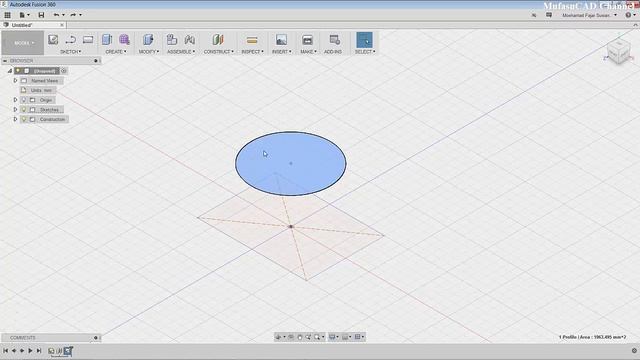Toggle the COMMENTS panel pin dot
The image size is (640, 360).
tap(96, 338)
